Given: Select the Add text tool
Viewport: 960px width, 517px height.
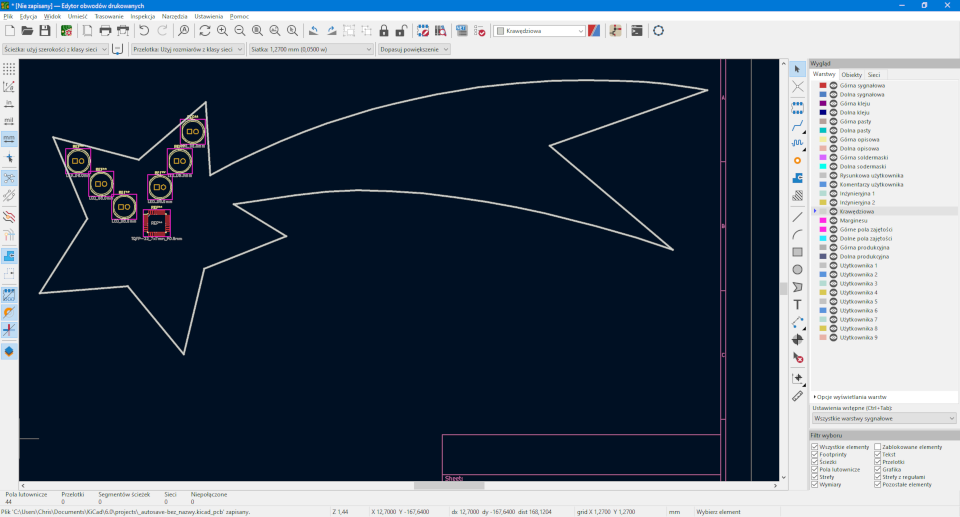Looking at the screenshot, I should pyautogui.click(x=797, y=304).
